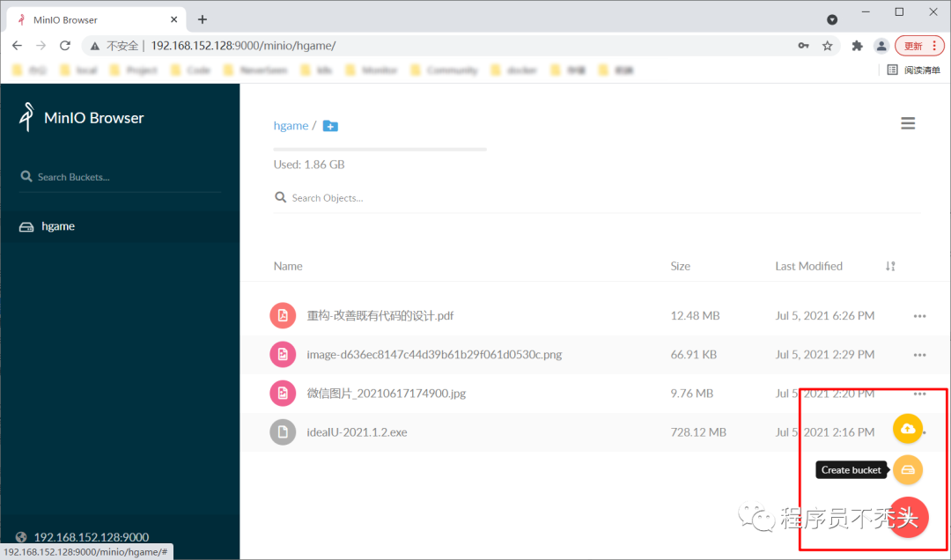
Task: Go back with the browser back arrow
Action: click(x=17, y=46)
